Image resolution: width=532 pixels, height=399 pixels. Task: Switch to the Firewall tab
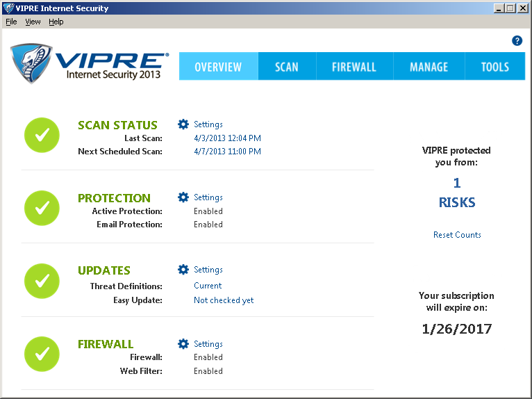(354, 67)
